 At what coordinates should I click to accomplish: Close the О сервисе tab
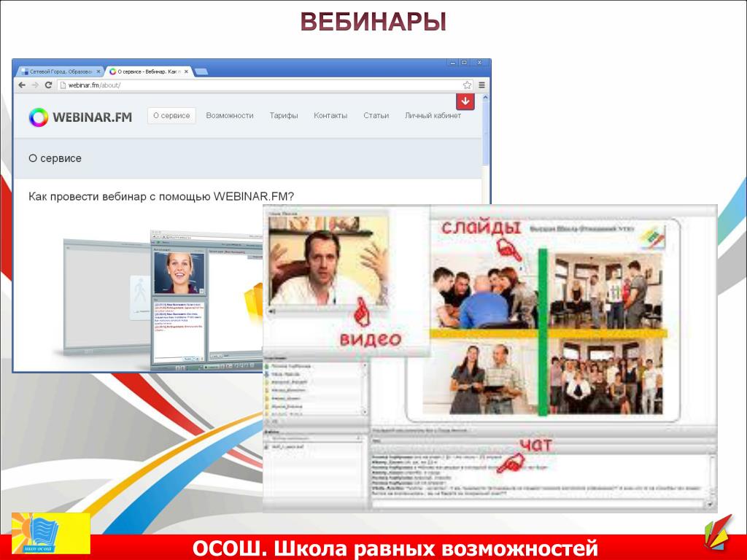click(x=186, y=71)
